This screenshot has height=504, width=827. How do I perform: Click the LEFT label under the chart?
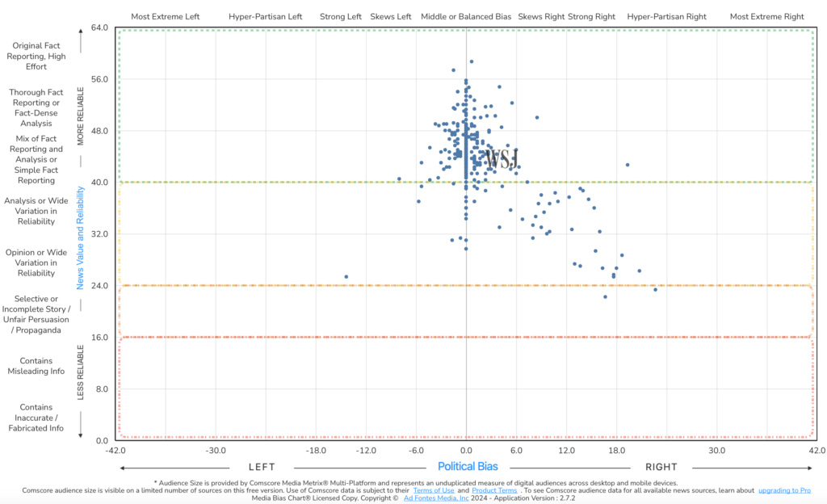pyautogui.click(x=262, y=467)
